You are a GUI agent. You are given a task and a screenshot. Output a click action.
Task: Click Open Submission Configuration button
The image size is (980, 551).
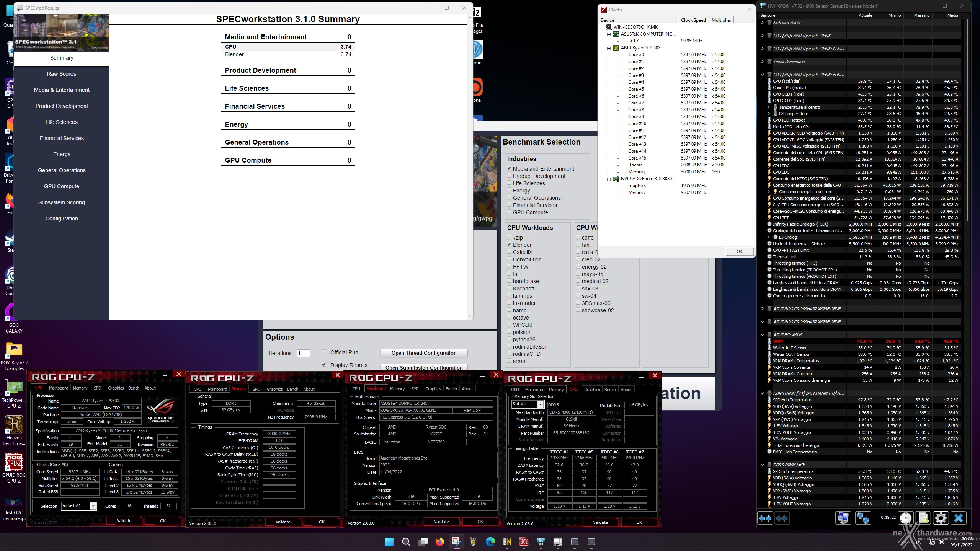pos(424,367)
